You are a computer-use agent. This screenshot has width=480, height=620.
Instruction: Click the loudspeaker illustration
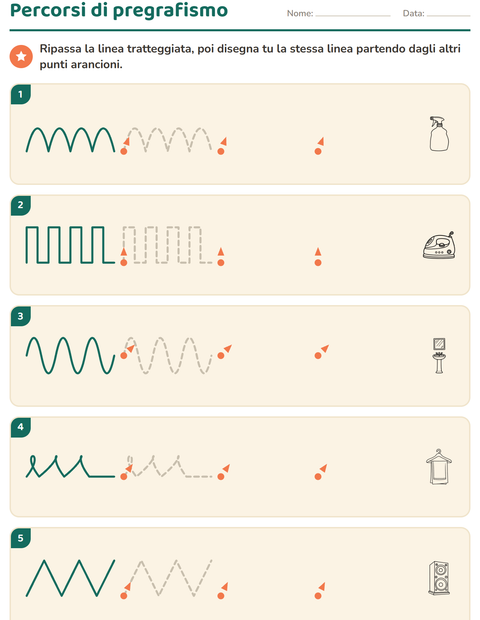coord(439,578)
